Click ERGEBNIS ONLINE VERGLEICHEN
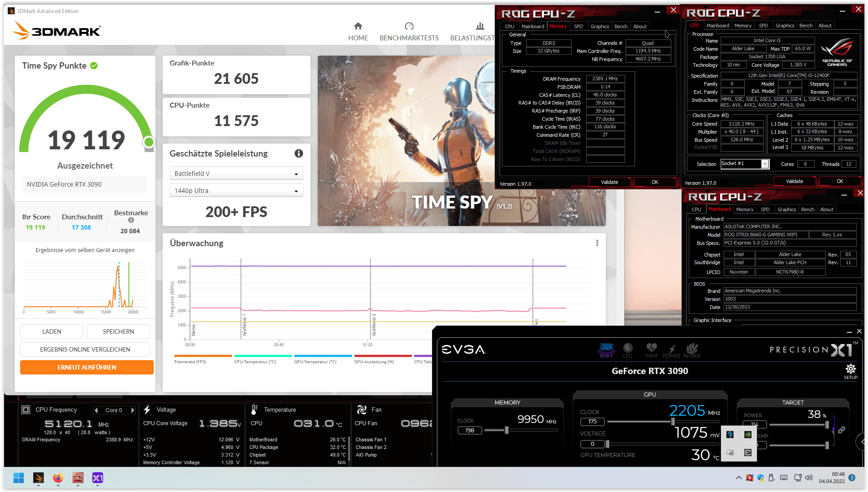 click(85, 349)
